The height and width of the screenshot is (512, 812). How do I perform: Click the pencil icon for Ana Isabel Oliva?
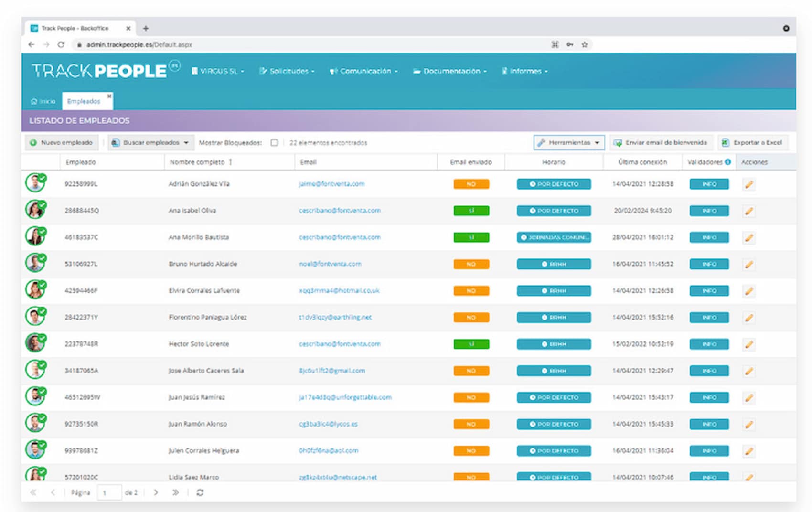tap(749, 211)
